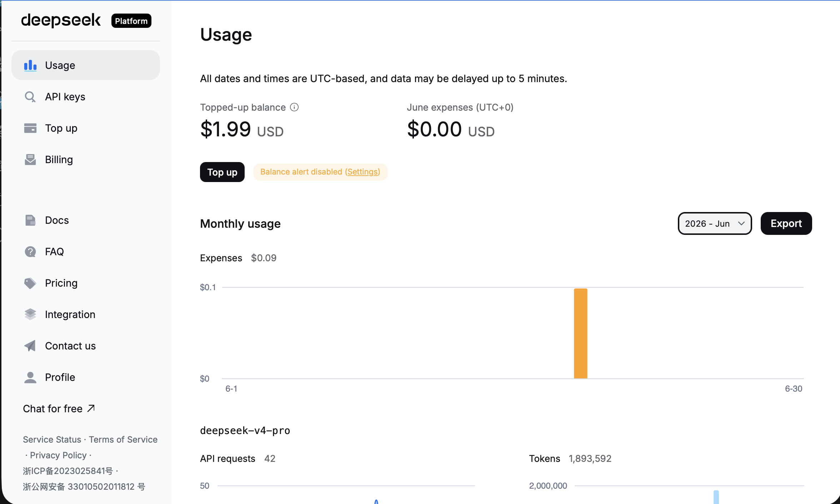Click the Expenses $0.09 value
Viewport: 840px width, 504px height.
(264, 258)
